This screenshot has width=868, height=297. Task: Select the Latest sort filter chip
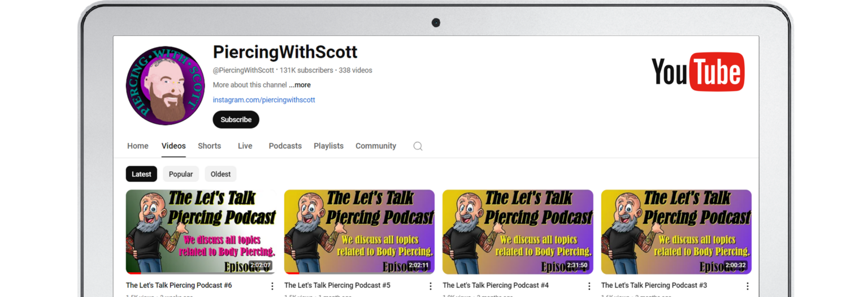[141, 174]
